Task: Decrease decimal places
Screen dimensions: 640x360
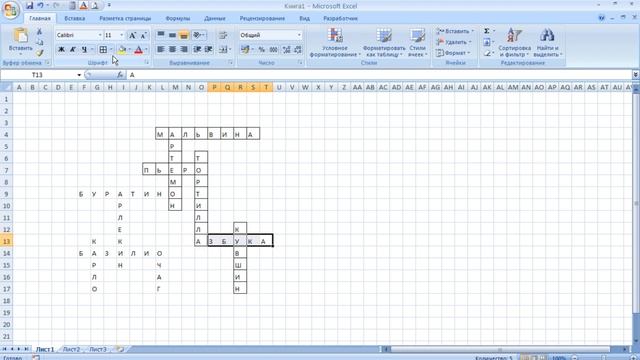Action: [298, 50]
